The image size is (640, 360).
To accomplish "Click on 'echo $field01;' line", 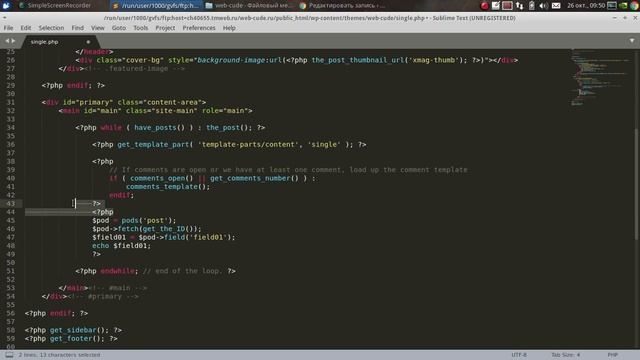I will click(x=121, y=245).
